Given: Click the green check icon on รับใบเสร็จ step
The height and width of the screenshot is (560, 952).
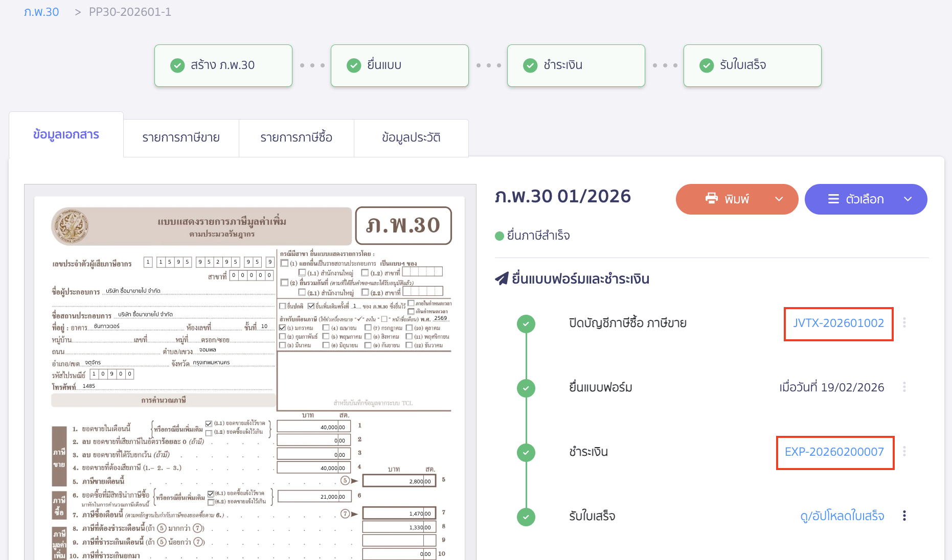Looking at the screenshot, I should pos(706,65).
